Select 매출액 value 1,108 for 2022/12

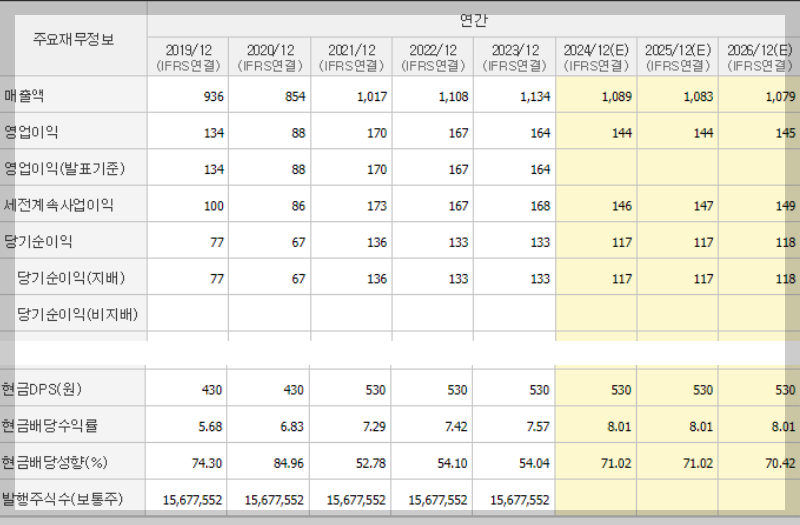(x=454, y=96)
